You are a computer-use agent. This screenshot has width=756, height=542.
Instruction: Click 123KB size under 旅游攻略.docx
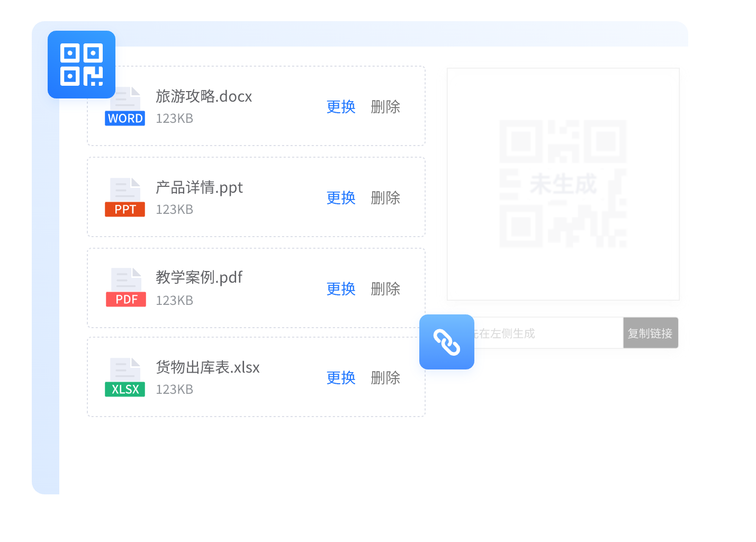[174, 119]
